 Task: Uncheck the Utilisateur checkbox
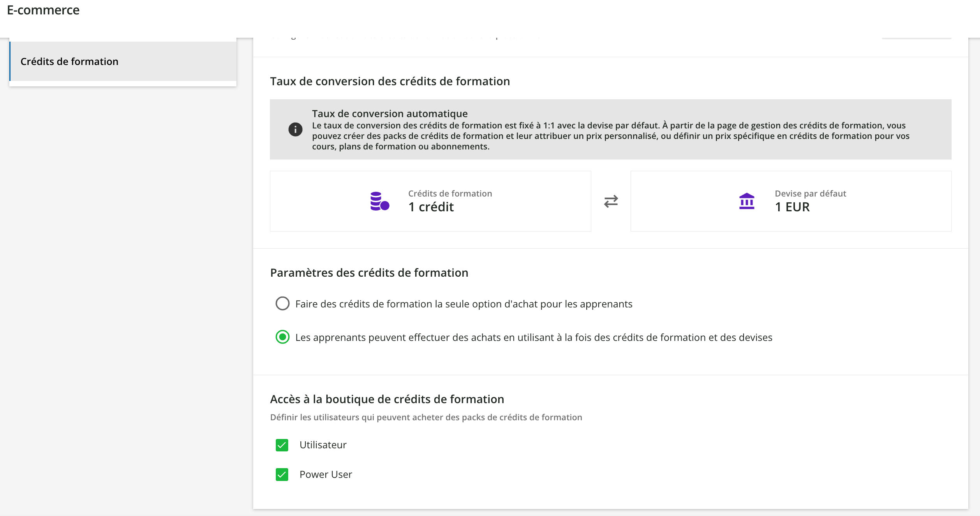click(282, 445)
